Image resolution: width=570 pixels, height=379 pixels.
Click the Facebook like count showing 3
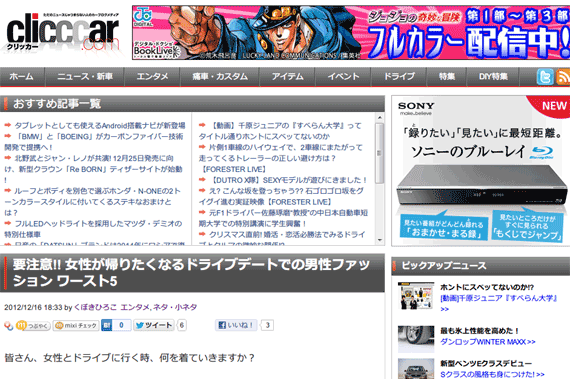tap(268, 325)
